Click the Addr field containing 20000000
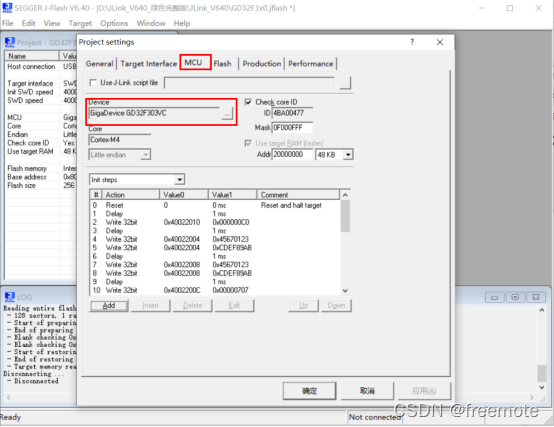This screenshot has height=427, width=554. click(292, 154)
